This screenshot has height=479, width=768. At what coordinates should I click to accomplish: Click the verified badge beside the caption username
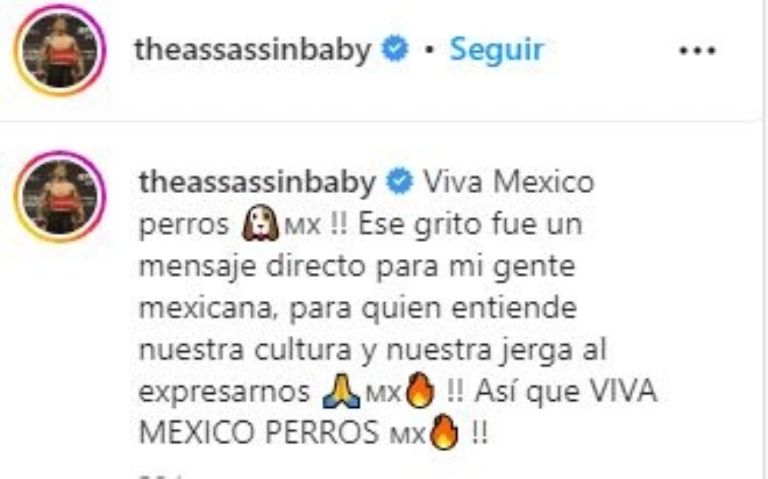click(400, 181)
